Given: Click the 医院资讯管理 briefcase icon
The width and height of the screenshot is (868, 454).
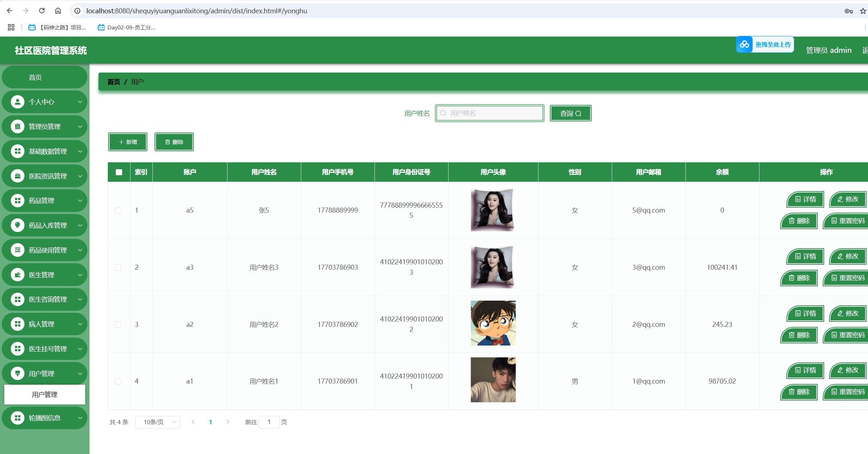Looking at the screenshot, I should point(17,176).
